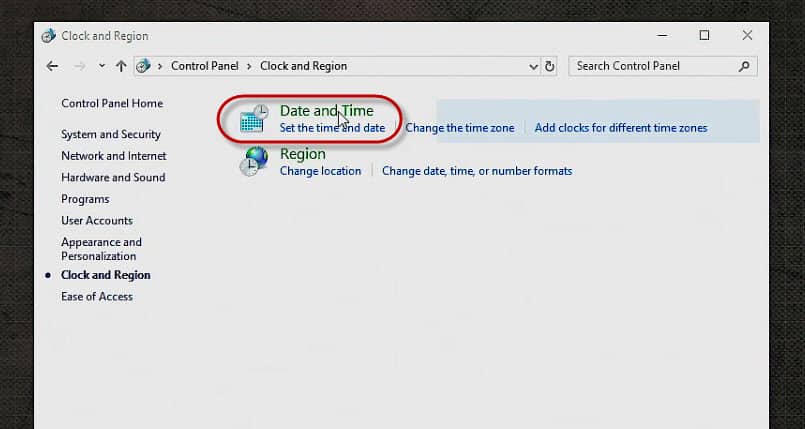Open Ease of Access category
The height and width of the screenshot is (429, 805).
[97, 297]
